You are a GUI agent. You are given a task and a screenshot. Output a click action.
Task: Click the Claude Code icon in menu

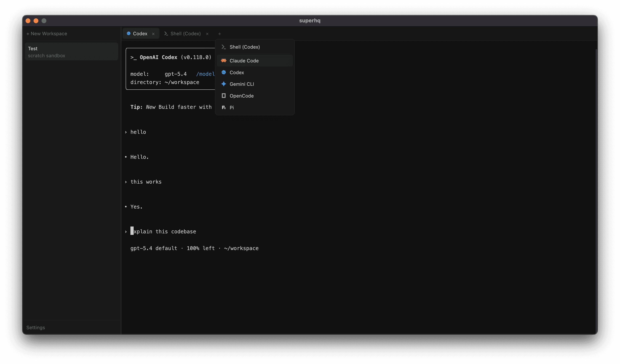(x=223, y=60)
